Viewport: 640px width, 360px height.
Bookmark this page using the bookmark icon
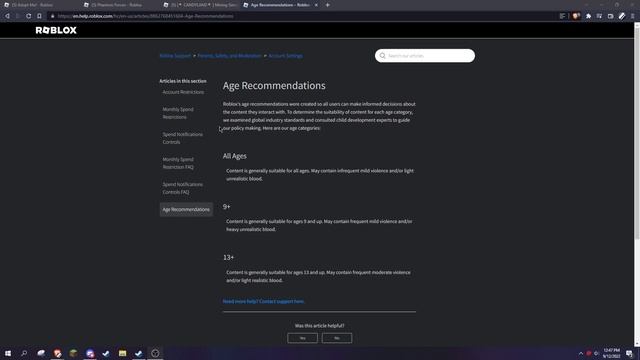(39, 16)
